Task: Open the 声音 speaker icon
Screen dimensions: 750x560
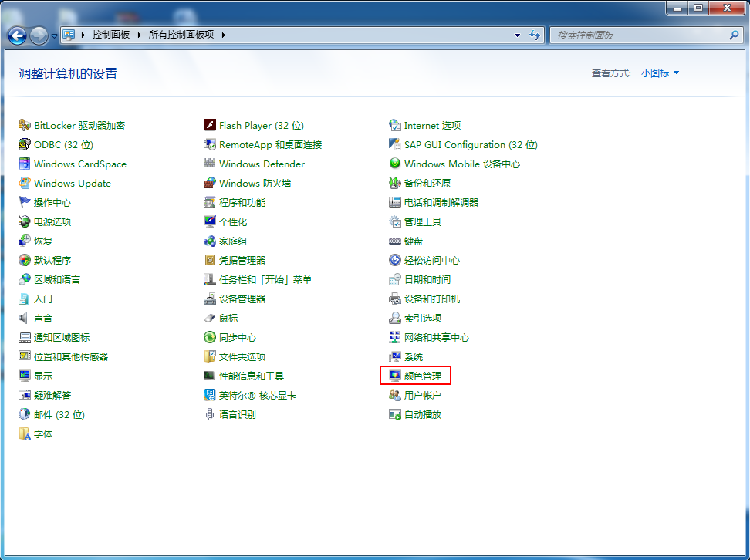Action: 23,318
